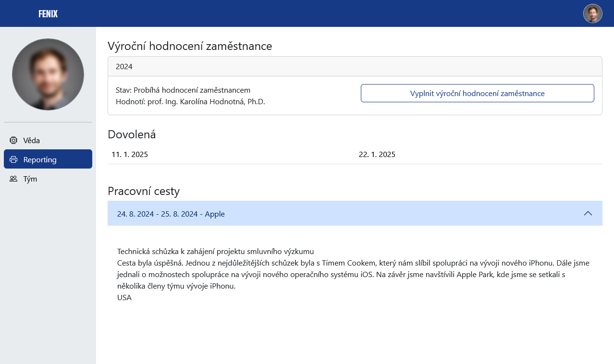
Task: Click the vacation end date 22. 1. 2025
Action: click(x=377, y=154)
